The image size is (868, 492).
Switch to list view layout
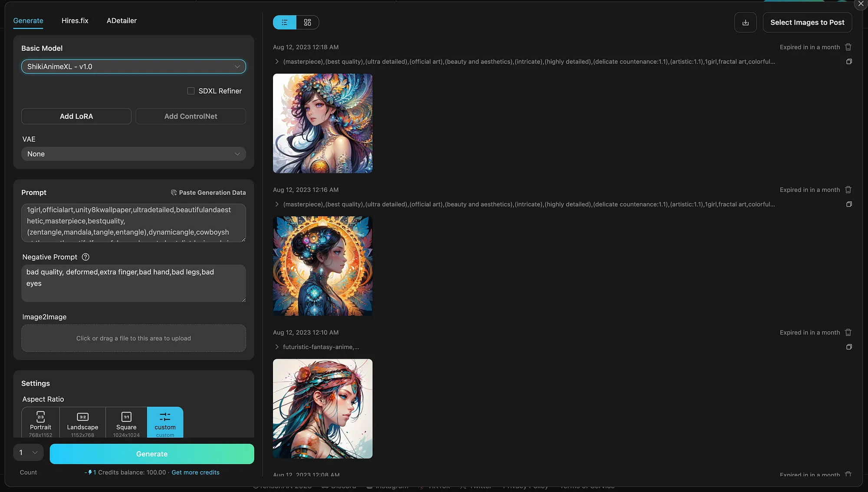point(285,23)
